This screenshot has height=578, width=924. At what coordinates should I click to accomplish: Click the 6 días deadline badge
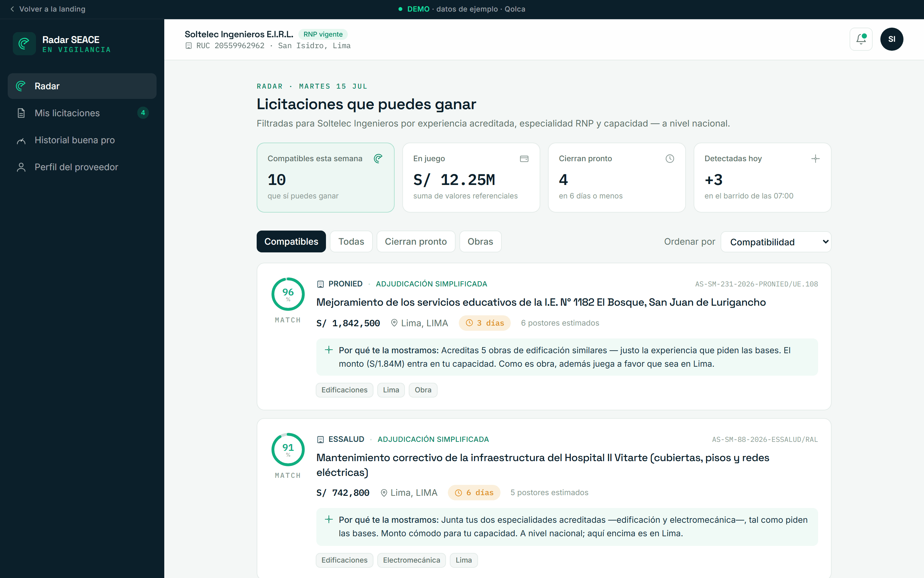coord(474,493)
